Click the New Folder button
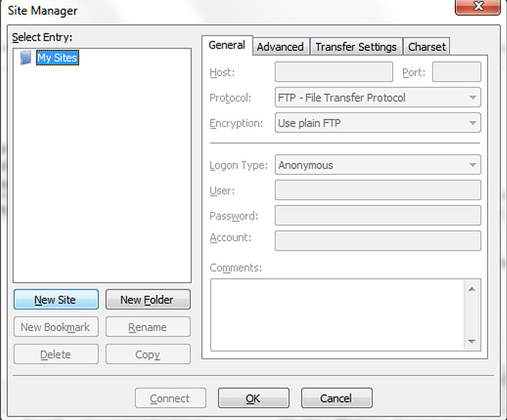This screenshot has width=507, height=420. tap(147, 300)
